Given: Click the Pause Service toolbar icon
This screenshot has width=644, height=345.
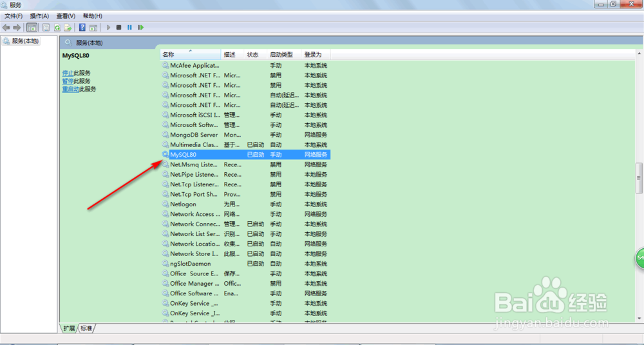Looking at the screenshot, I should coord(129,28).
